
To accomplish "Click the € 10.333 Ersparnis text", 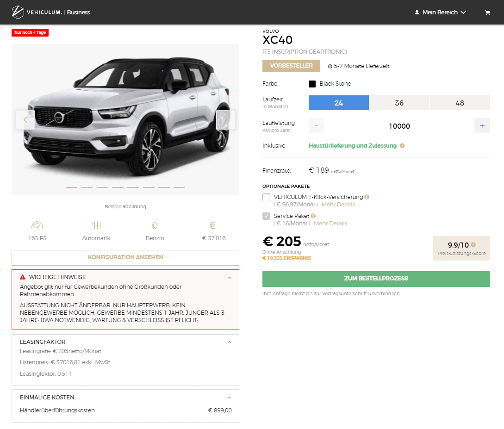I will (x=286, y=258).
